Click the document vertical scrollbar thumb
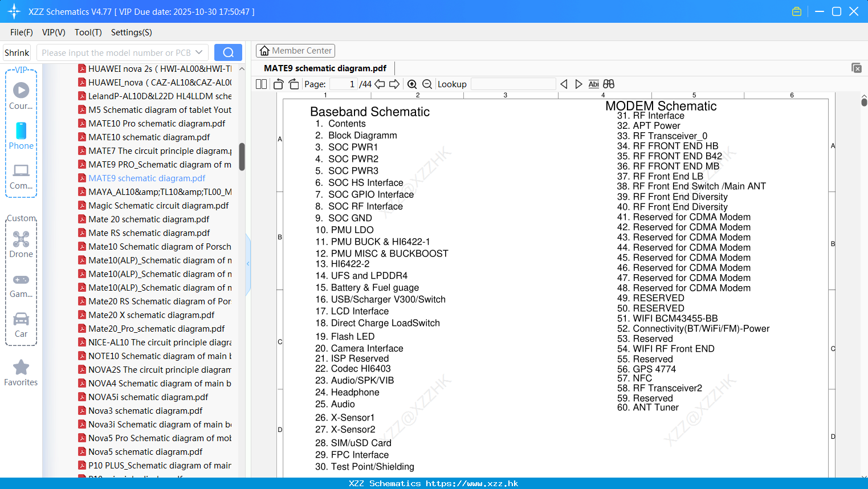868x489 pixels. [x=864, y=102]
